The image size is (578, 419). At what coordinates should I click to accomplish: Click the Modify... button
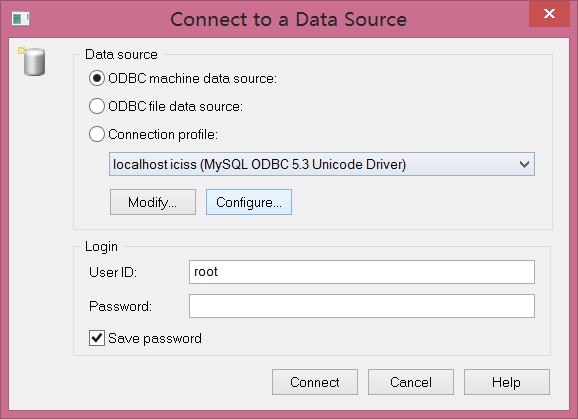(153, 202)
